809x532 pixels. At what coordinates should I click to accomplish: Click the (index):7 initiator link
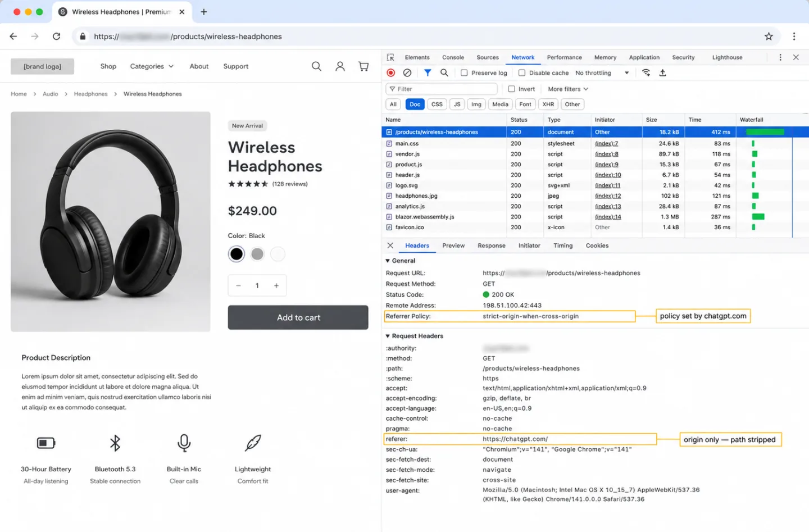point(607,144)
